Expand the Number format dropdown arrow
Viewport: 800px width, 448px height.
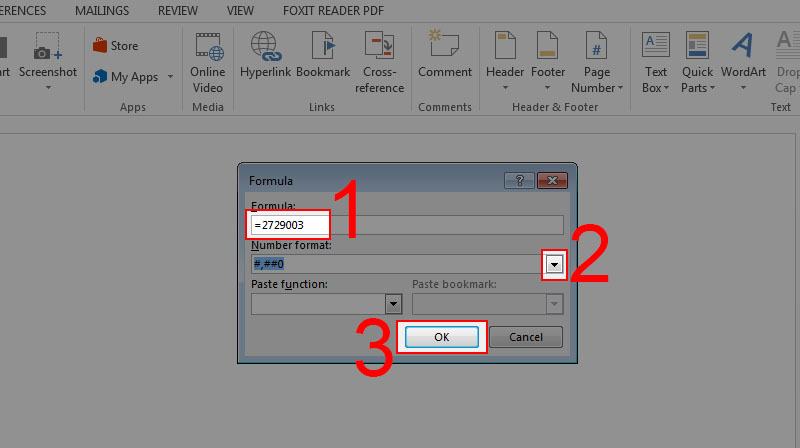point(554,264)
